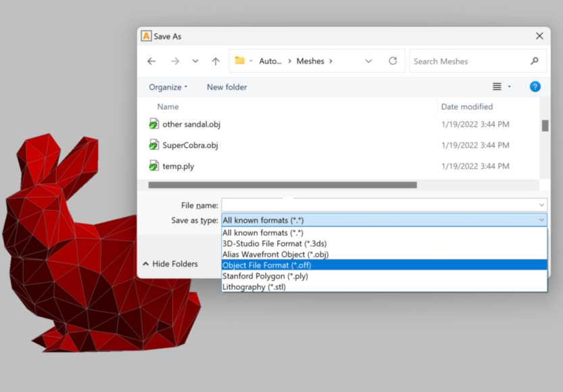
Task: Select the Auto... breadcrumb segment
Action: (x=270, y=62)
